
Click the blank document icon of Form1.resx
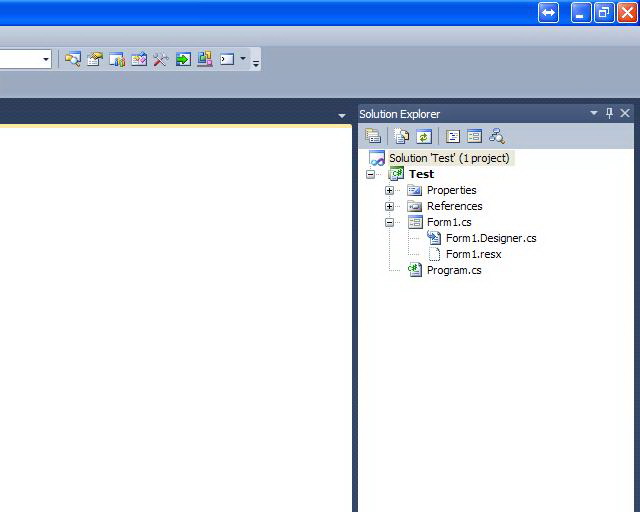click(x=434, y=254)
